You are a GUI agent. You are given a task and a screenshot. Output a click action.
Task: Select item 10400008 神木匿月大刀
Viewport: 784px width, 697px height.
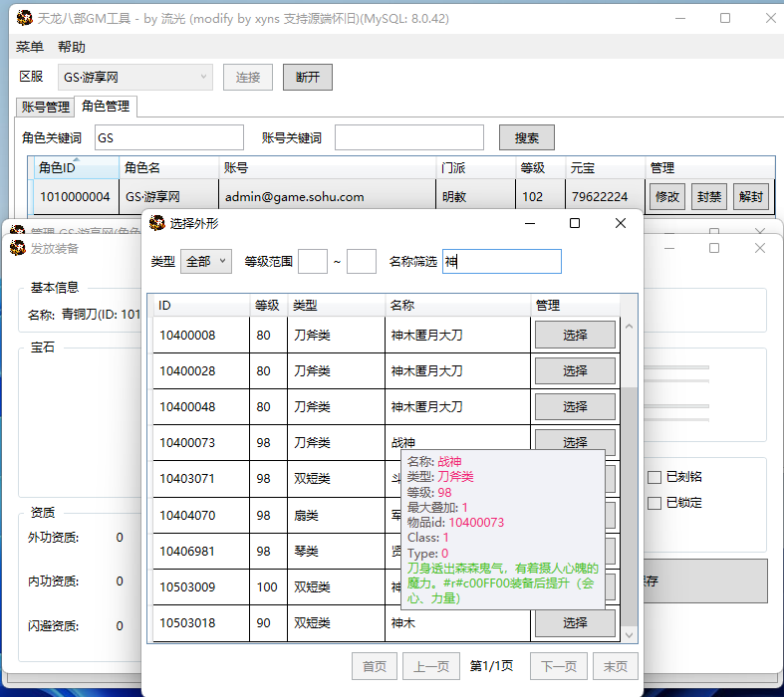coord(575,336)
